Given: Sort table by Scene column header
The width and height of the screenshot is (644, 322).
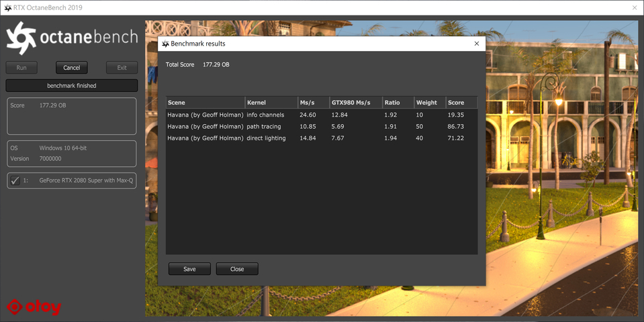Looking at the screenshot, I should (x=205, y=103).
